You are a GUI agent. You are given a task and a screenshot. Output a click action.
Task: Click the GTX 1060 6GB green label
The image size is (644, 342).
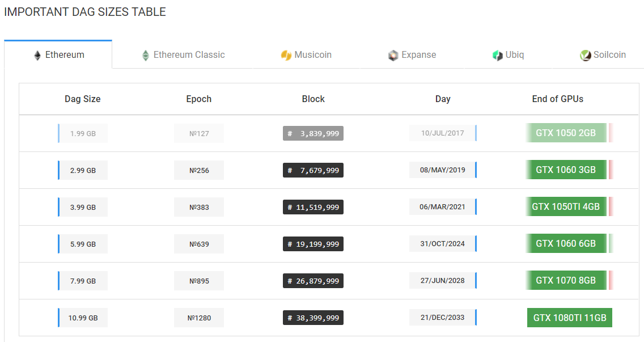tap(566, 243)
